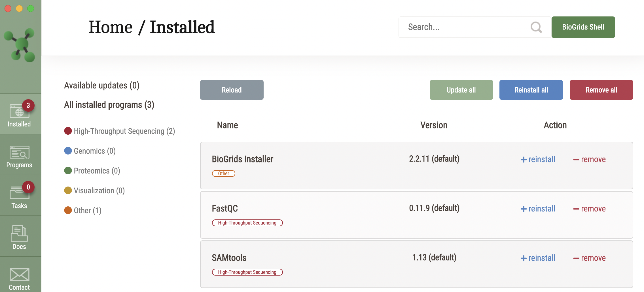644x292 pixels.
Task: Filter by High-Throughput Sequencing category
Action: pos(124,131)
